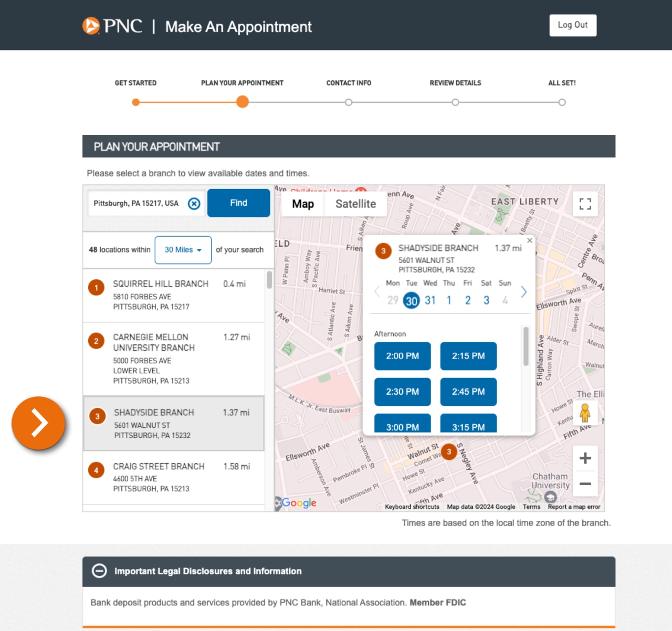Select the Squirrel Hill Branch listing
Image resolution: width=672 pixels, height=631 pixels.
[x=174, y=296]
